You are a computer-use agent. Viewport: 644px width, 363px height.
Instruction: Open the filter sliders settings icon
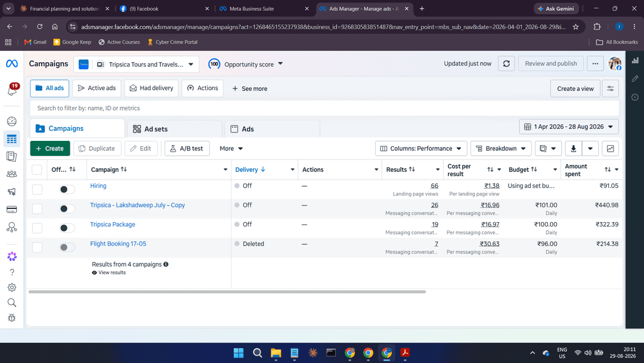[611, 88]
